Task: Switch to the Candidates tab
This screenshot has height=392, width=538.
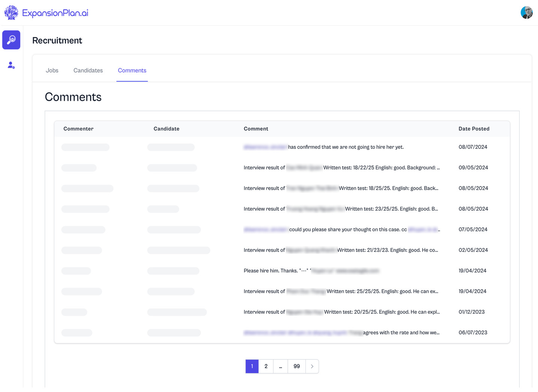Action: pyautogui.click(x=88, y=70)
